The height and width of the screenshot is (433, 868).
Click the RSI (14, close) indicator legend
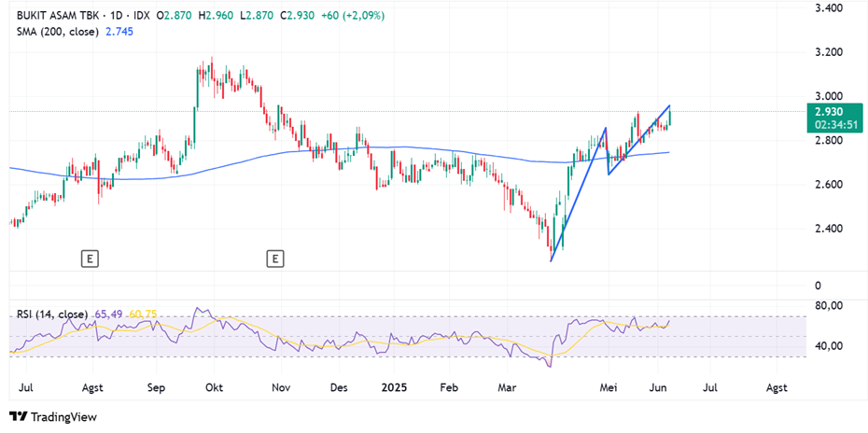coord(52,314)
